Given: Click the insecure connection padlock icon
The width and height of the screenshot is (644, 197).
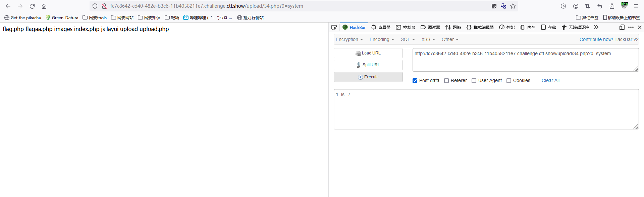Looking at the screenshot, I should [x=104, y=6].
